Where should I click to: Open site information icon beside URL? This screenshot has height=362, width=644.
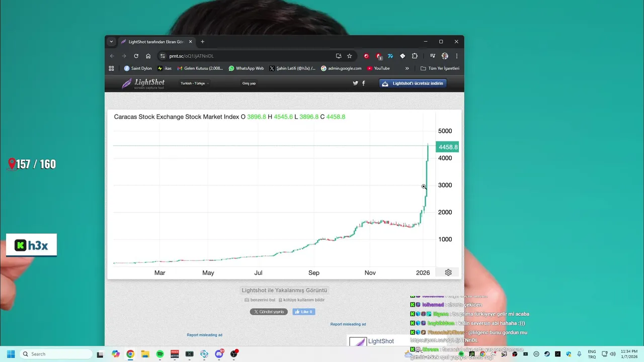(x=162, y=56)
